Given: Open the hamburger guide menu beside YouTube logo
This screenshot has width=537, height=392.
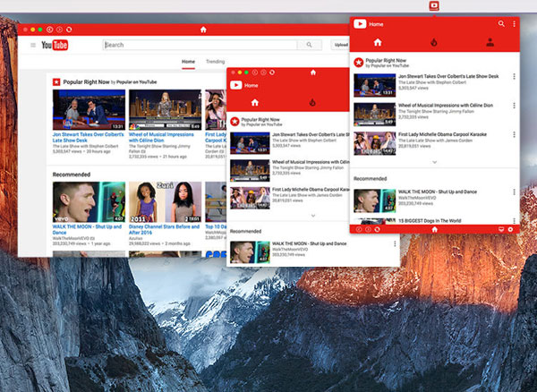Looking at the screenshot, I should pos(33,45).
